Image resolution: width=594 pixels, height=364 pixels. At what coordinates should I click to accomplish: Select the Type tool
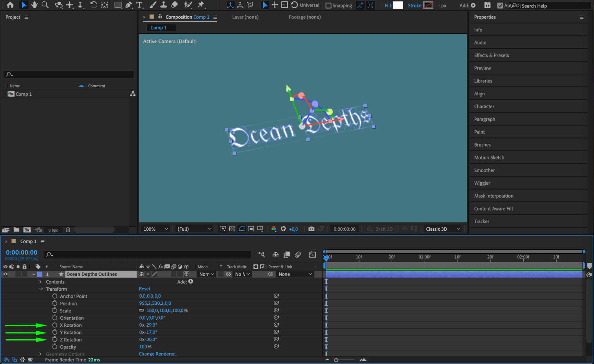pyautogui.click(x=139, y=5)
